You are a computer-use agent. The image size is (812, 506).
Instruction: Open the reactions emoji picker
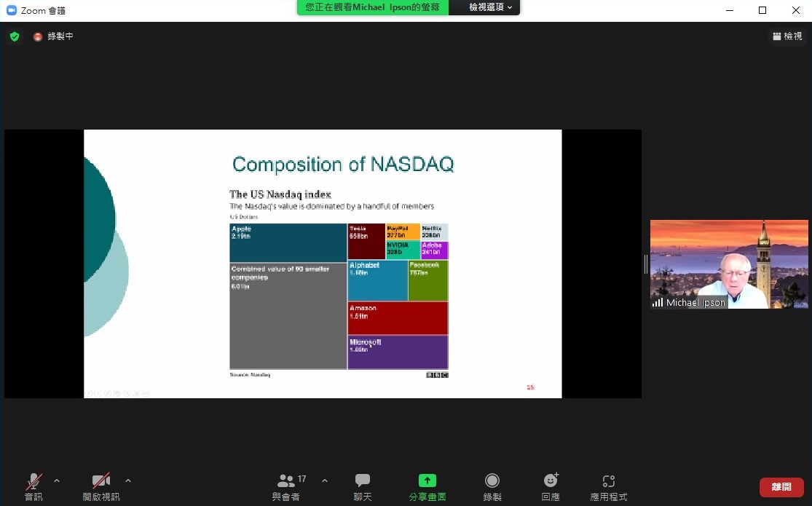pyautogui.click(x=551, y=481)
